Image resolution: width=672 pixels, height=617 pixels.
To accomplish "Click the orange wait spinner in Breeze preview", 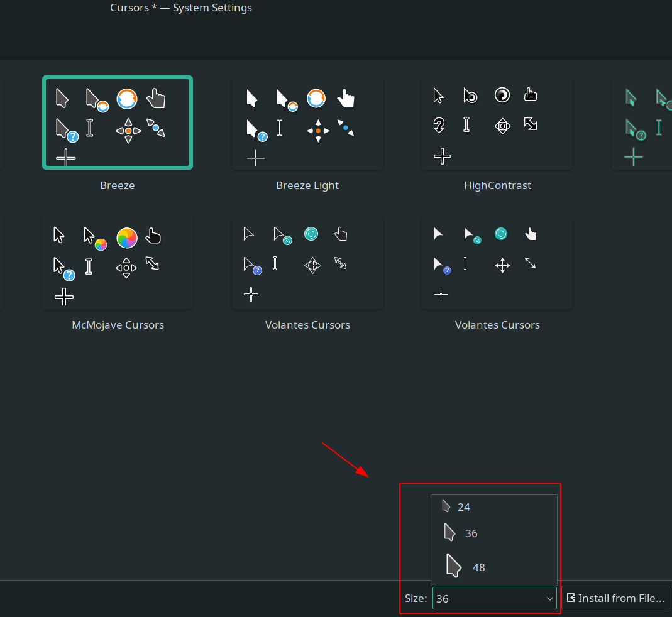I will pyautogui.click(x=127, y=99).
